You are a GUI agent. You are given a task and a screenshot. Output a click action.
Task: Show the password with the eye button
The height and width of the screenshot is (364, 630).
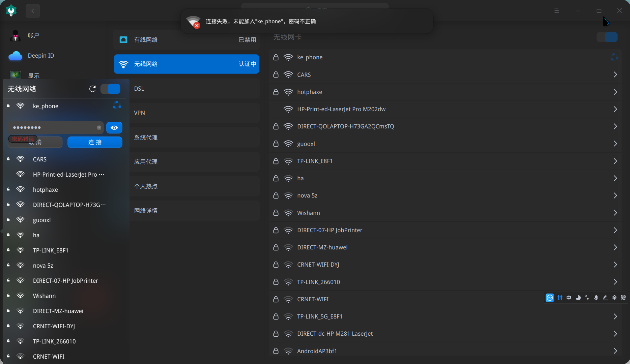[x=114, y=128]
